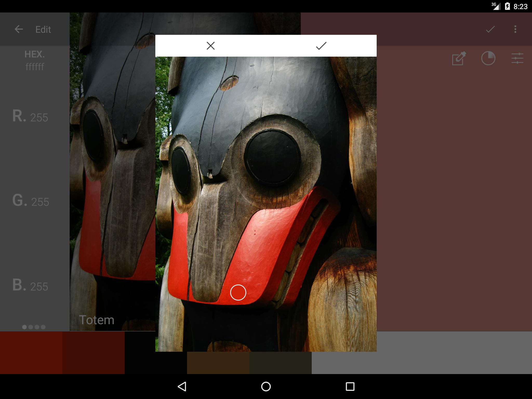Image resolution: width=532 pixels, height=399 pixels.
Task: Cancel the color picker dialog with X
Action: click(x=210, y=46)
